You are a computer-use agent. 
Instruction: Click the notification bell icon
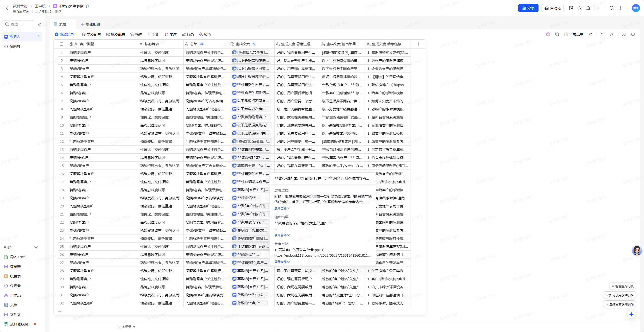coord(588,8)
